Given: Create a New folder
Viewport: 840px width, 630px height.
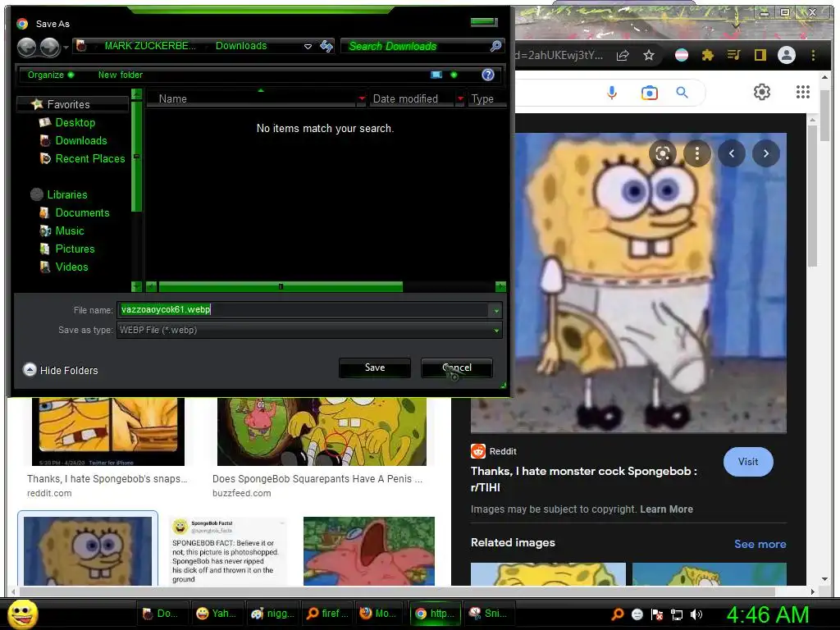Looking at the screenshot, I should coord(121,75).
